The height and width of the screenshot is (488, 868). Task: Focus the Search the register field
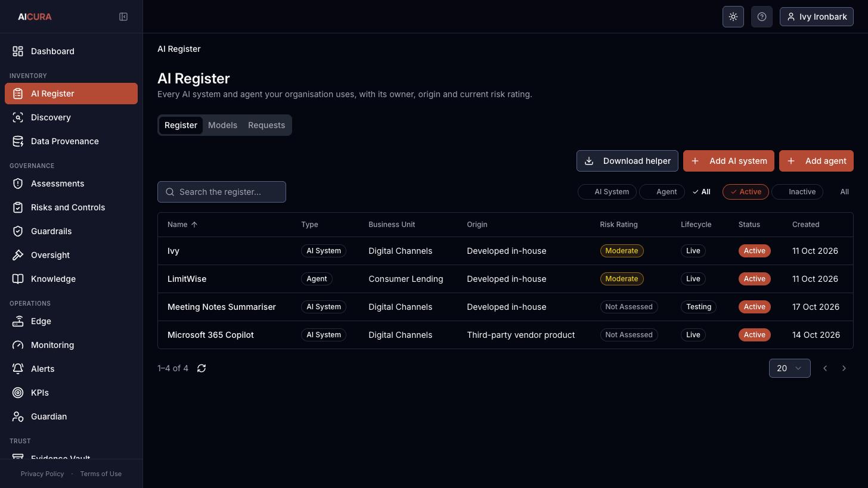tap(222, 192)
